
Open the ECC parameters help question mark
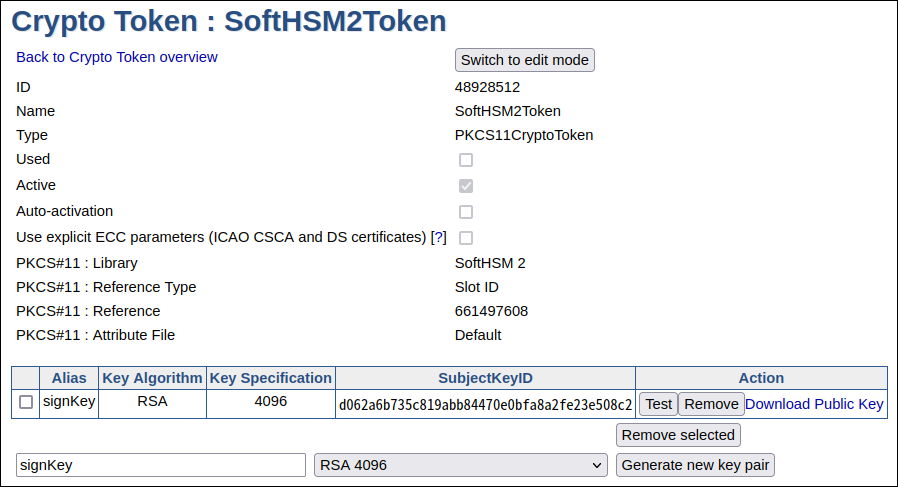[x=438, y=238]
